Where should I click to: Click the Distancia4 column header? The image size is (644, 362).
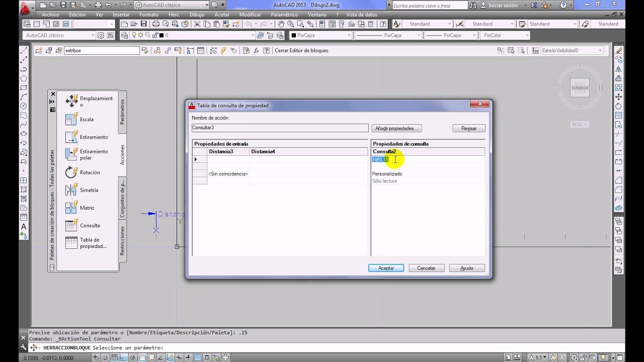tap(309, 151)
